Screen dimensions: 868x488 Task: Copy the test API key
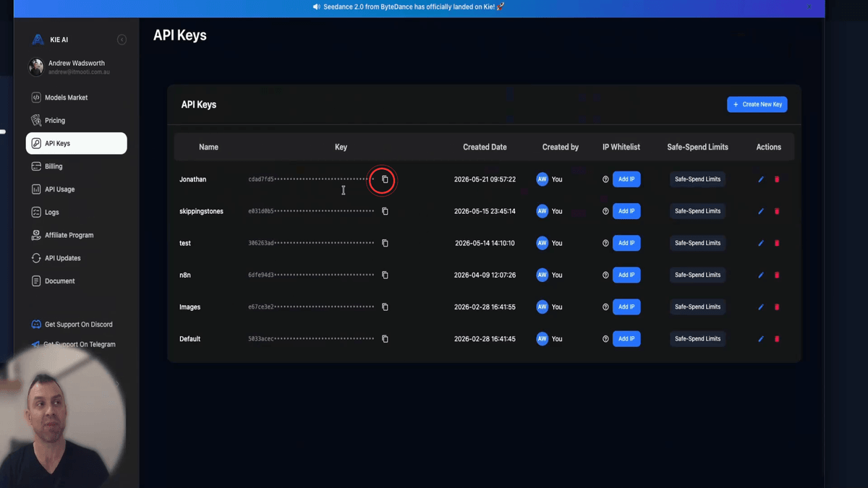385,243
